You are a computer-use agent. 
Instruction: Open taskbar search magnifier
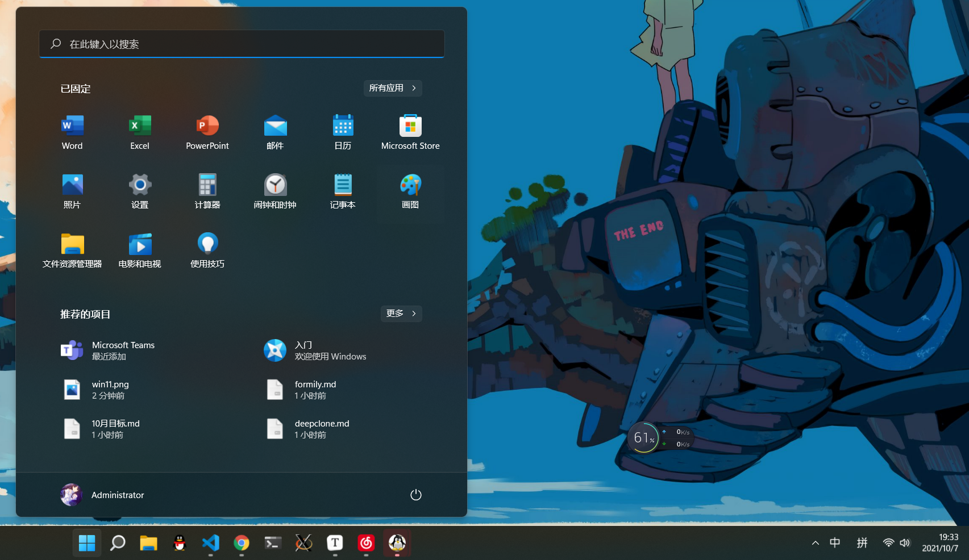[118, 544]
